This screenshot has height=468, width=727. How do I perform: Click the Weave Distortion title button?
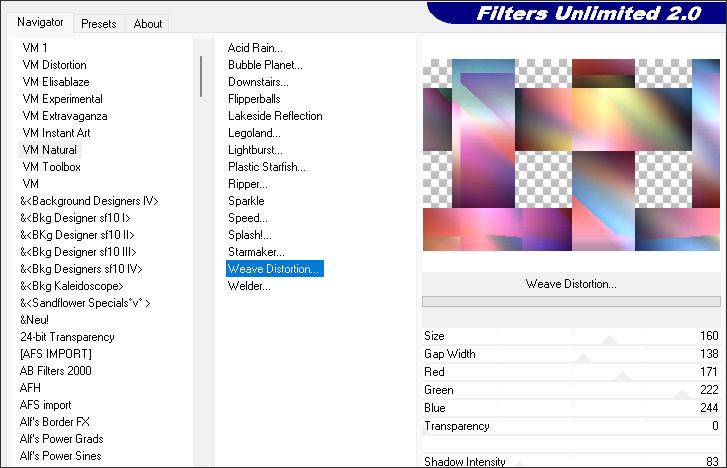click(571, 284)
